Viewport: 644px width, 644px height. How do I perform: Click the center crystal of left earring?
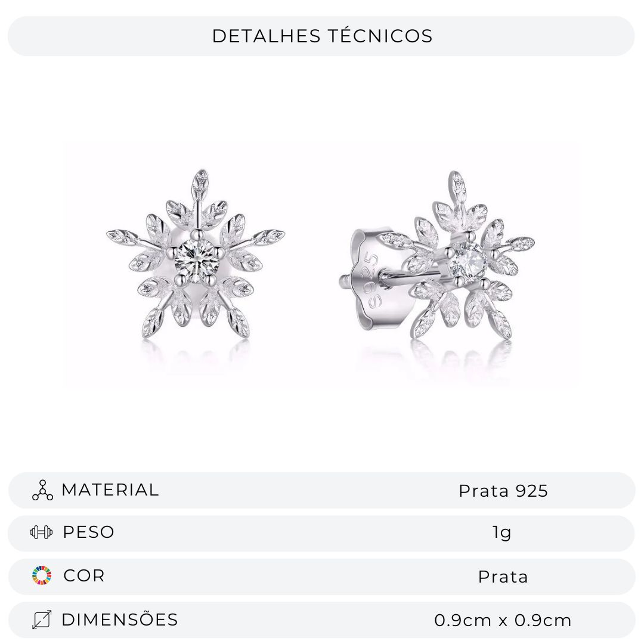[194, 261]
